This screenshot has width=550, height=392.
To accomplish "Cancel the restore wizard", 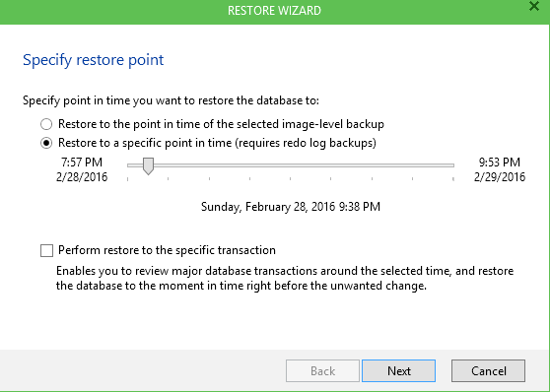I will 488,370.
